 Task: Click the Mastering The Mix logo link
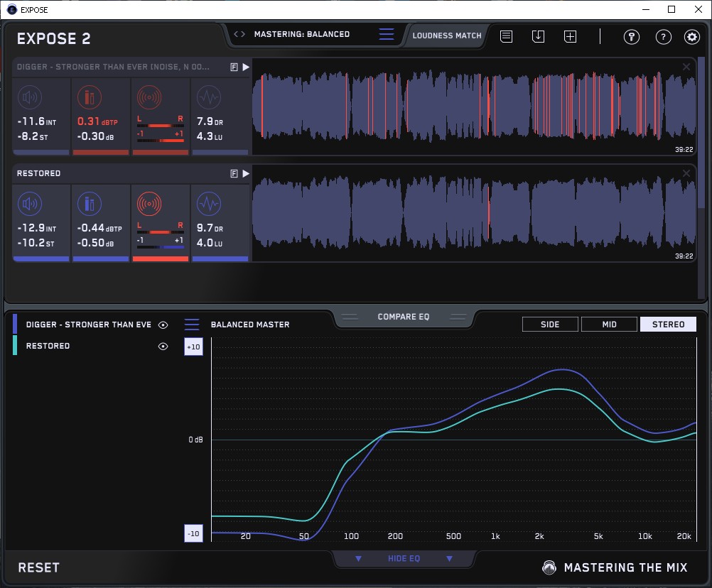[615, 567]
